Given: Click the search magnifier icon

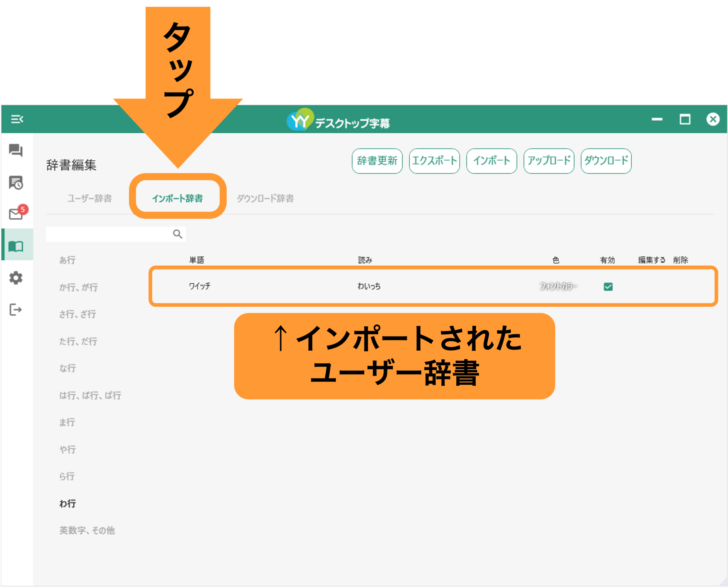Looking at the screenshot, I should tap(177, 234).
